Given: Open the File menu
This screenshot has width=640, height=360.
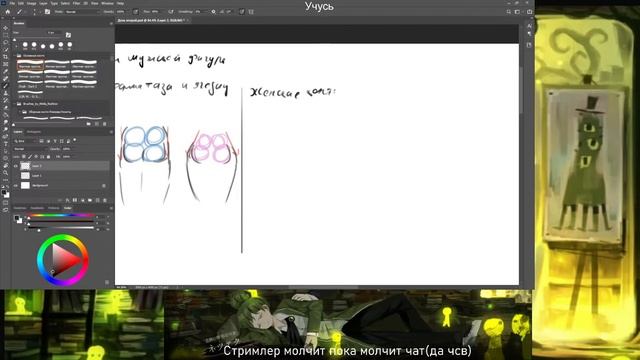Looking at the screenshot, I should pos(12,3).
